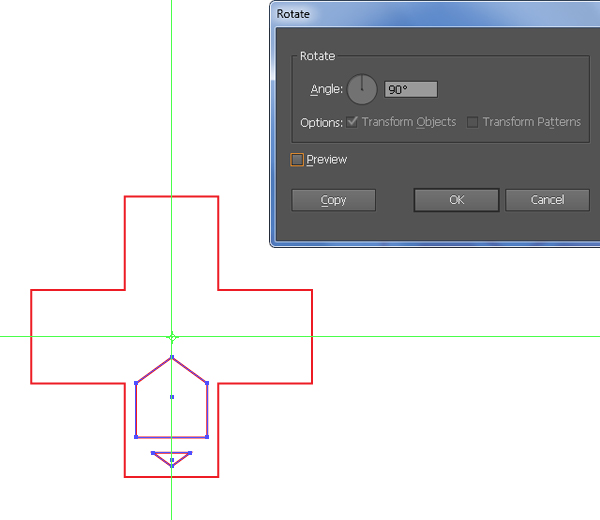Click the small selected triangle's center point
The width and height of the screenshot is (600, 520).
point(172,460)
